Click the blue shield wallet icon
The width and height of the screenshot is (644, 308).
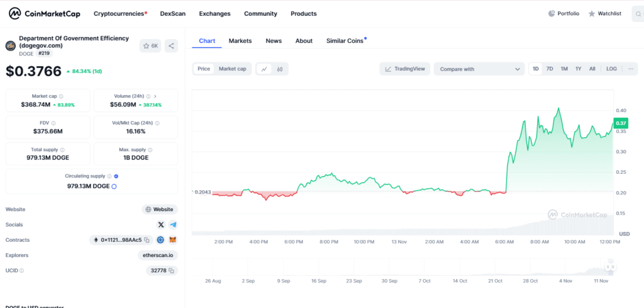[x=161, y=240]
